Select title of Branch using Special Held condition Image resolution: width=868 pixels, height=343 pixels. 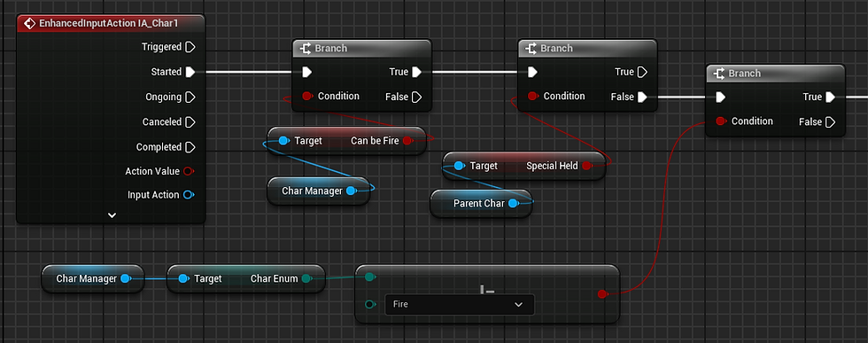556,48
